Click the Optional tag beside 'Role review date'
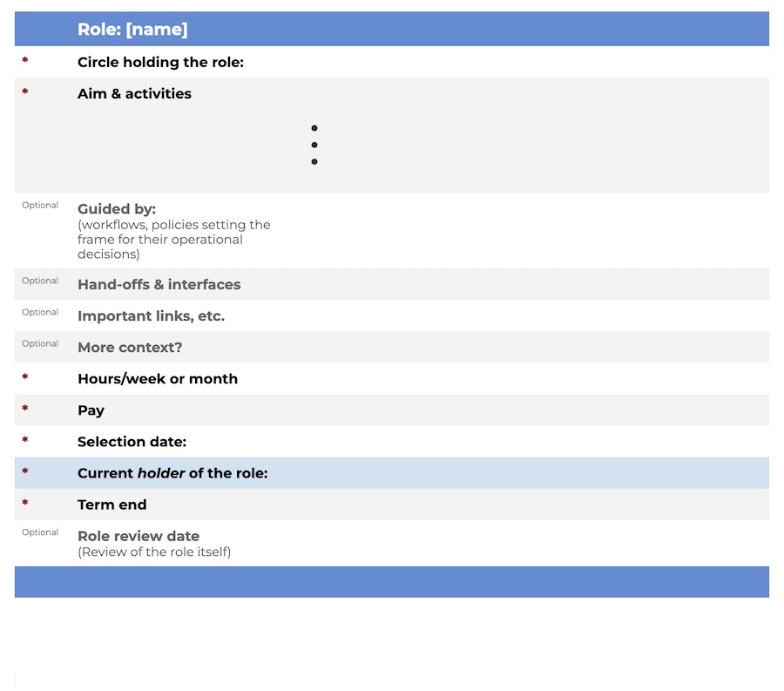Image resolution: width=784 pixels, height=691 pixels. (40, 532)
